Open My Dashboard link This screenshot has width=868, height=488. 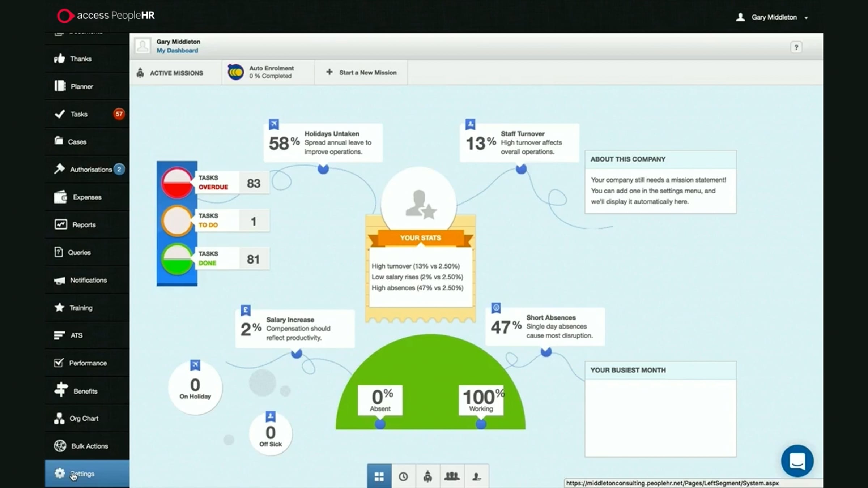[177, 50]
